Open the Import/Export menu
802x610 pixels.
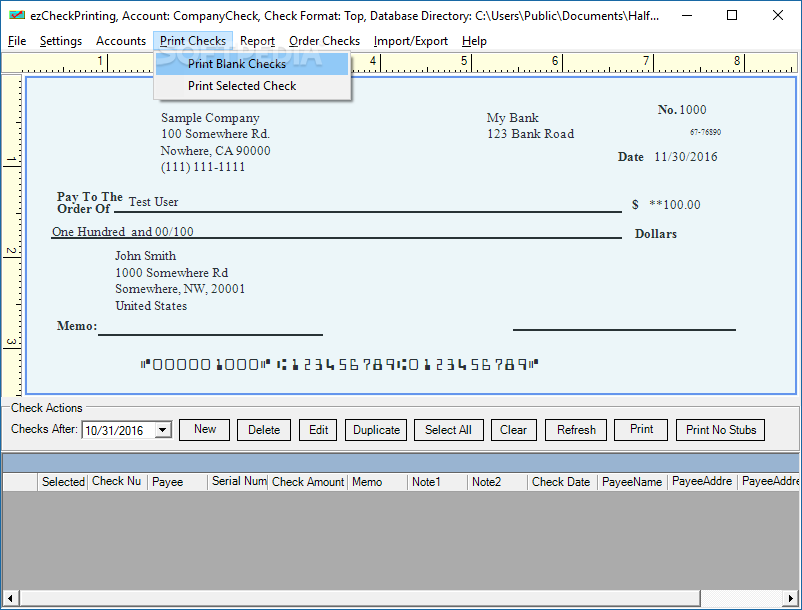coord(410,41)
